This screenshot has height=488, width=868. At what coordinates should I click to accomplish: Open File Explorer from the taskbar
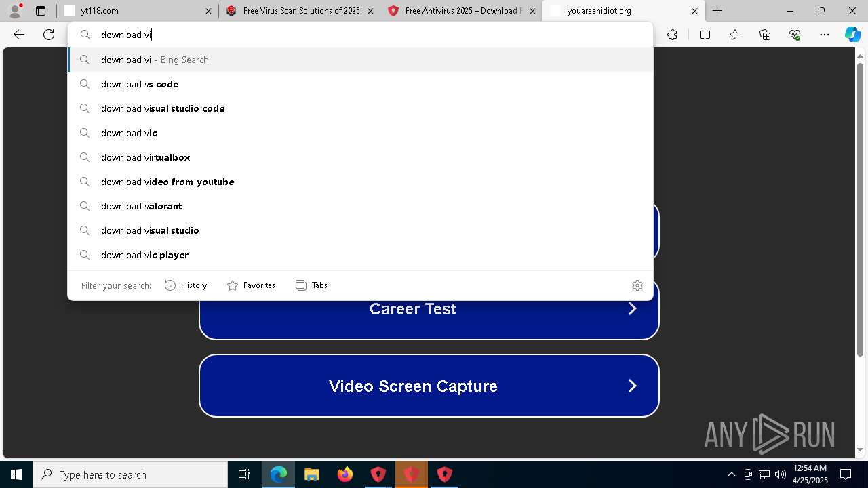click(312, 474)
